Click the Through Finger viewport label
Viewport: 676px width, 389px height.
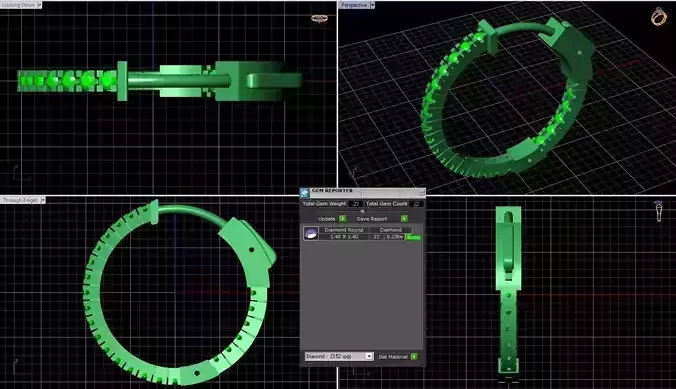coord(20,200)
